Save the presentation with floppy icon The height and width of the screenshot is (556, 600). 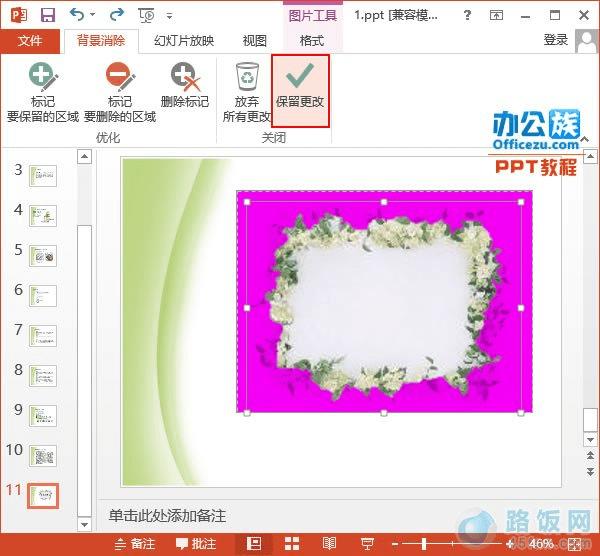(48, 16)
